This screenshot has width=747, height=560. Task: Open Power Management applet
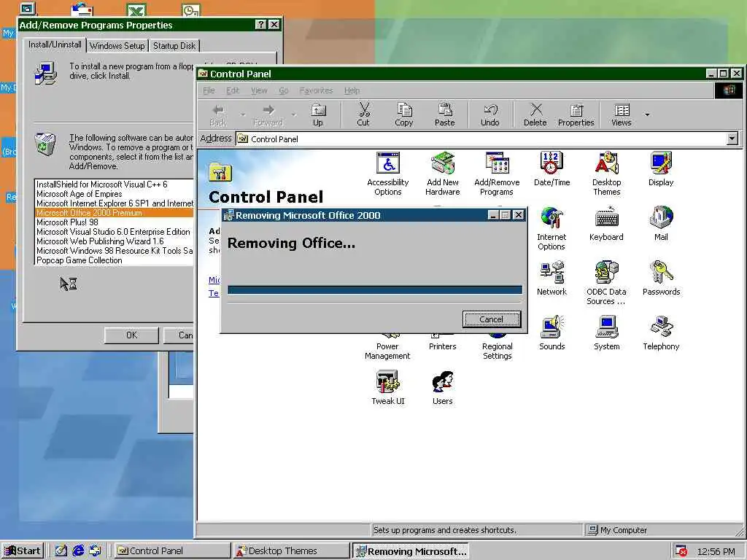tap(388, 346)
